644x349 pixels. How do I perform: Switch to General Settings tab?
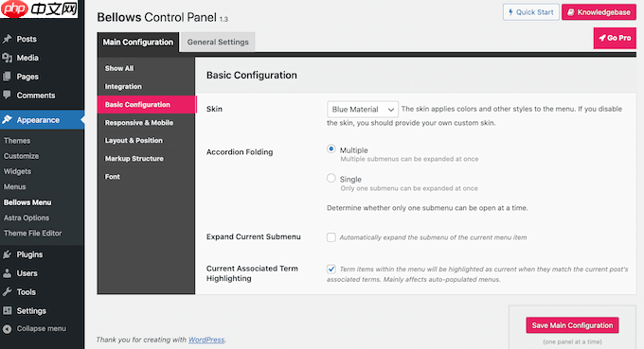coord(218,42)
